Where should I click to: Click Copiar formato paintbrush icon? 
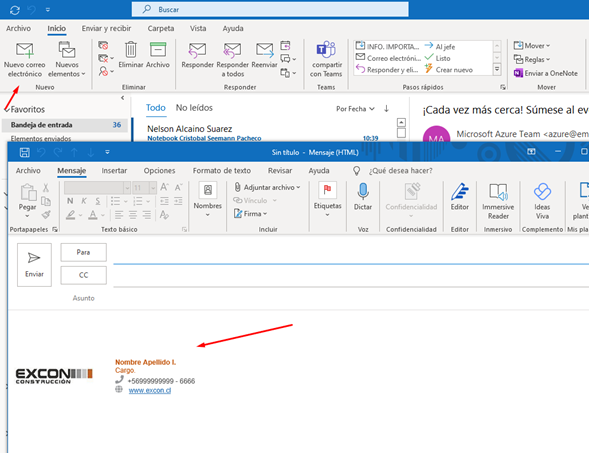coord(46,215)
